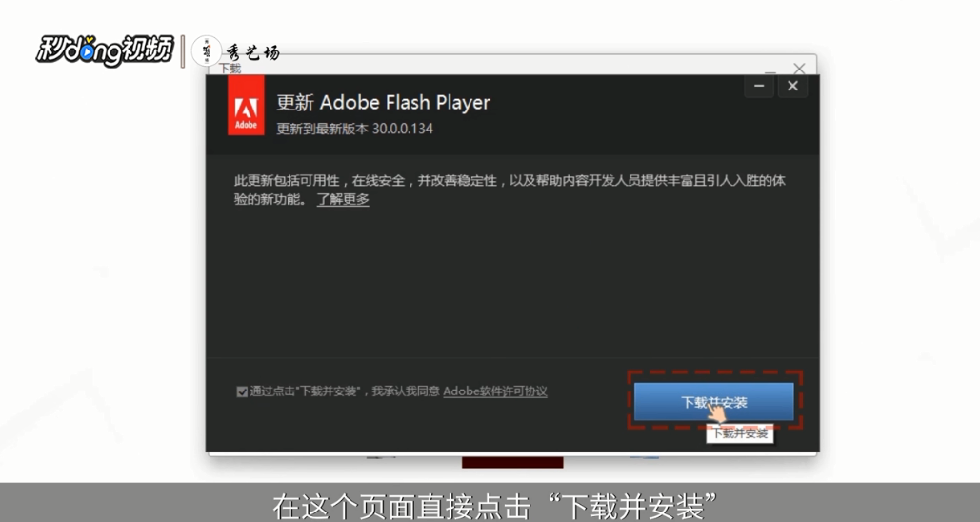Click the version text 更新到最新版本 30.0.0.134

coord(354,129)
